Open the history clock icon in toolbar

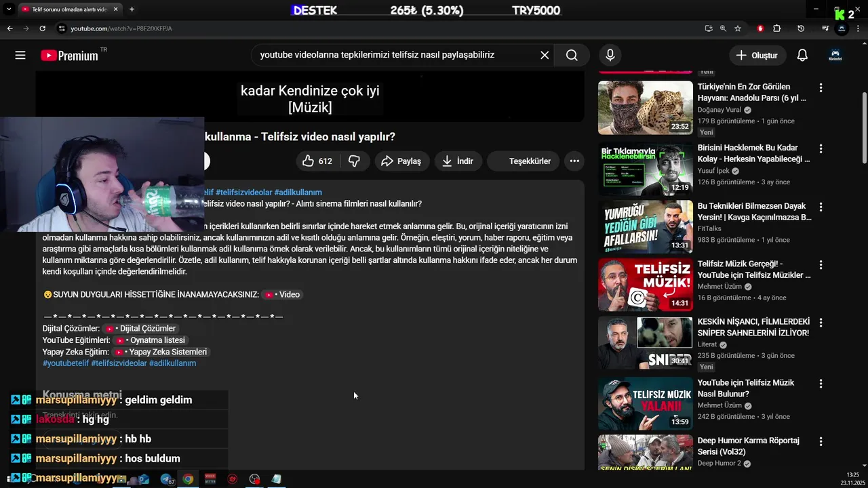pos(801,28)
